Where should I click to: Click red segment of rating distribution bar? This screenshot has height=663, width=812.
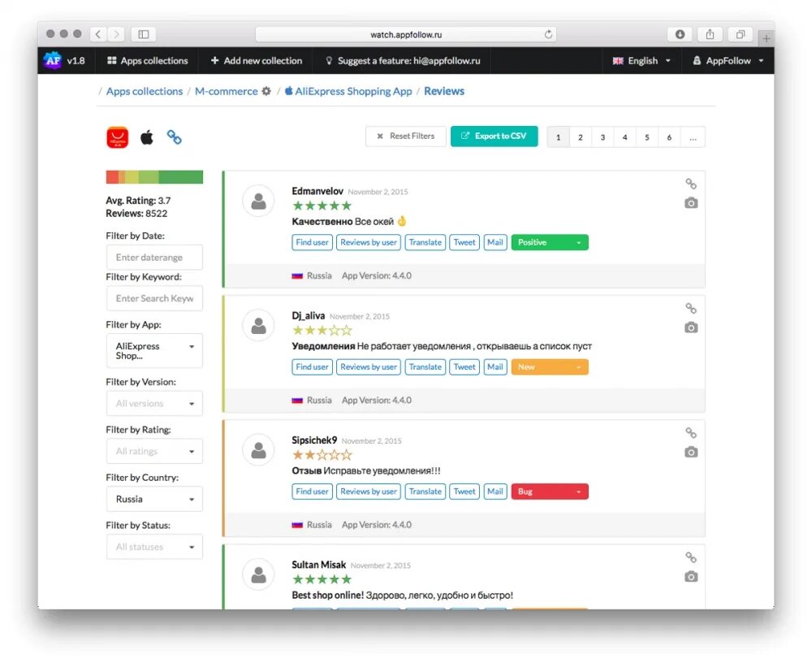pyautogui.click(x=112, y=177)
